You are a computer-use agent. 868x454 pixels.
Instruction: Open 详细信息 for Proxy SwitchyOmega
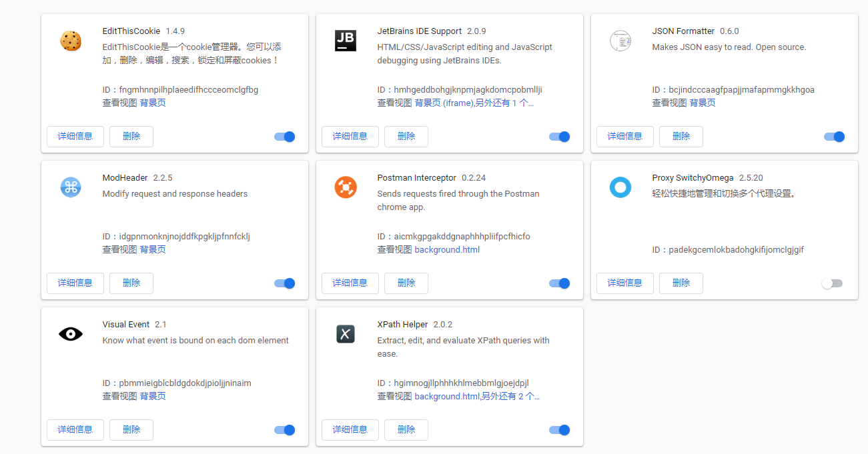click(625, 283)
